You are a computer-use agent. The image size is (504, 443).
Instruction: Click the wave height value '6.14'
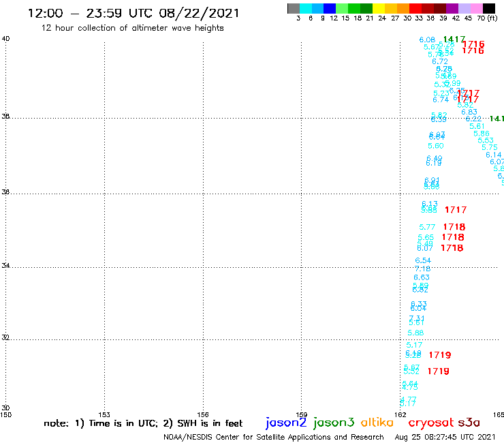point(493,155)
